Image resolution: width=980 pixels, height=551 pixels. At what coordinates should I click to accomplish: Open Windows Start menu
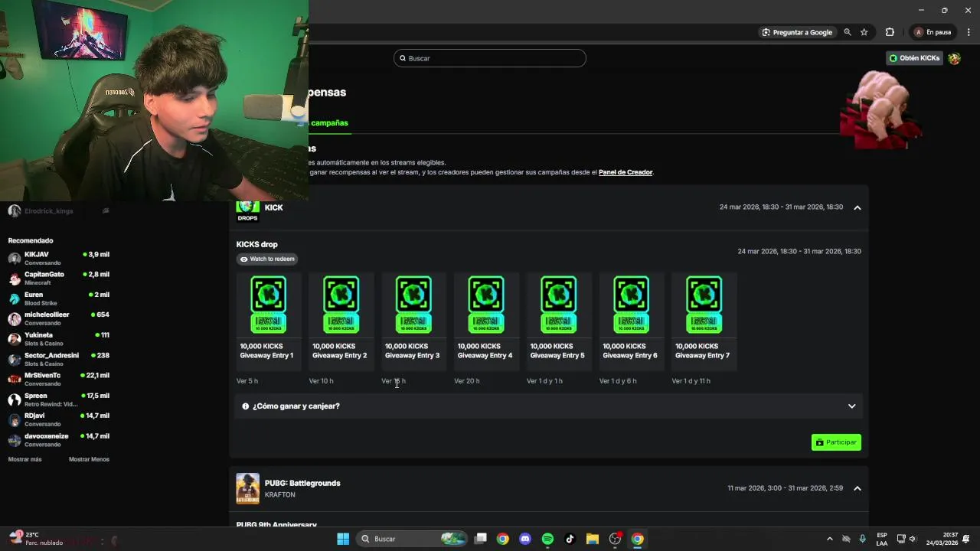tap(343, 539)
